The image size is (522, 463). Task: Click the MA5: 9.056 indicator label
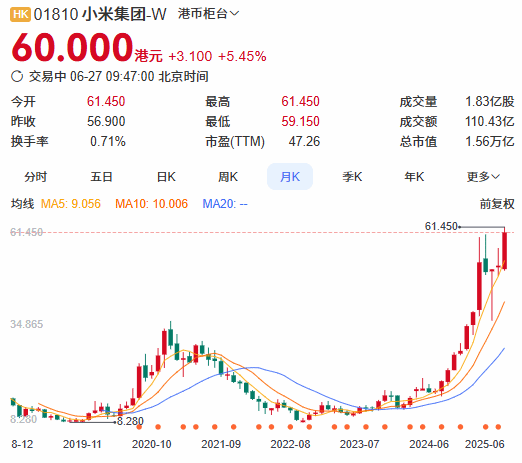tap(71, 204)
